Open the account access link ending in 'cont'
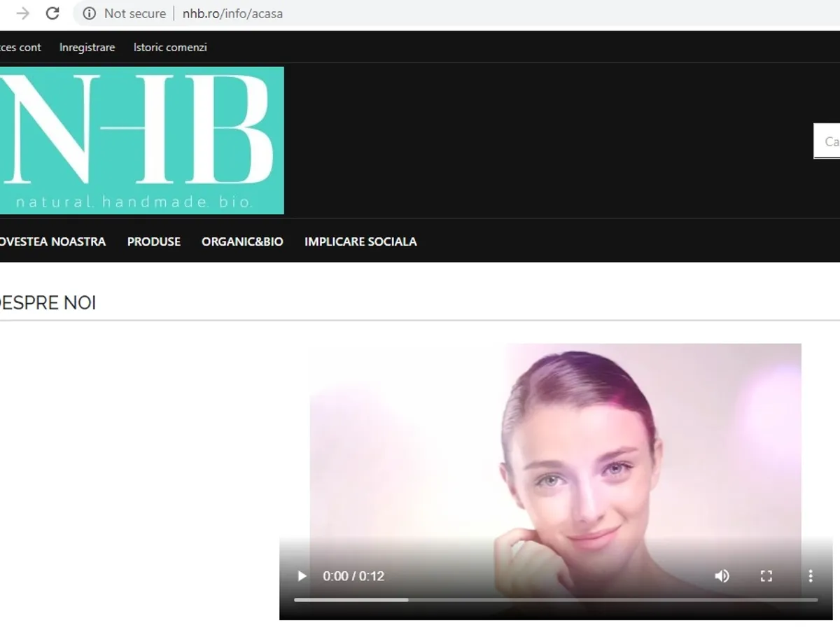This screenshot has height=630, width=840. pos(20,48)
